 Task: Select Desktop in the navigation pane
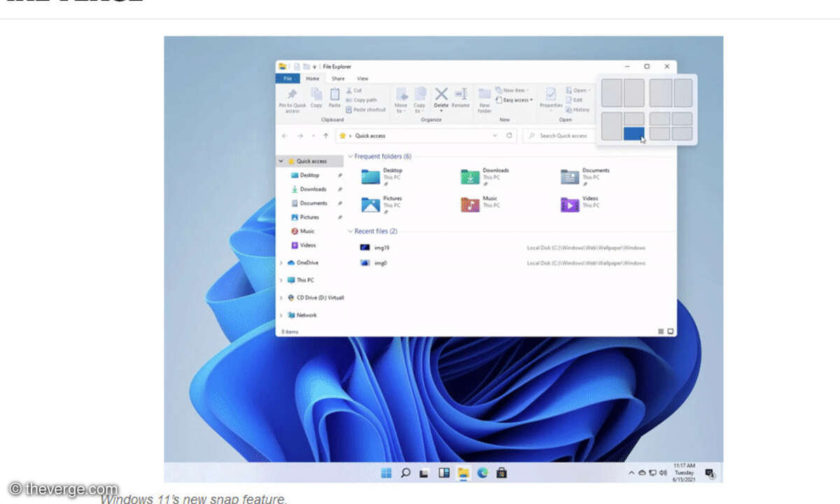(309, 175)
